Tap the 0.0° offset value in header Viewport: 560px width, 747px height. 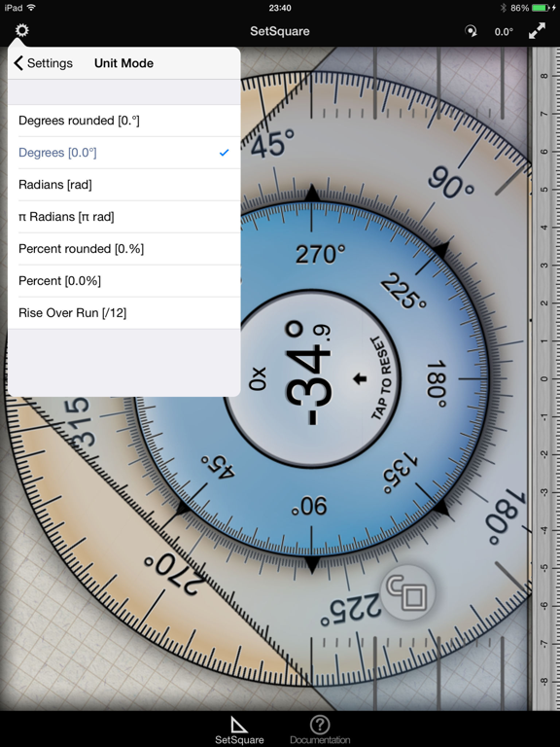504,32
